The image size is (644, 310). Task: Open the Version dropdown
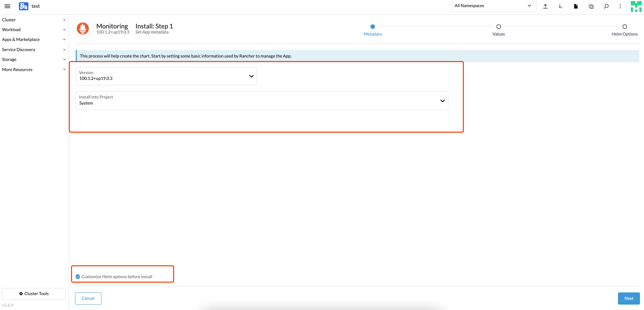coord(166,76)
